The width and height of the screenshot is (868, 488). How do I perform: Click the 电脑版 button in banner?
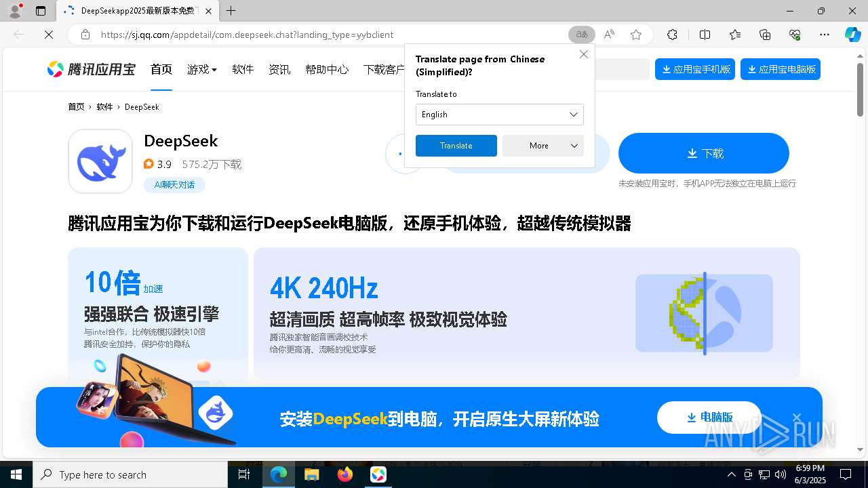[x=709, y=418]
